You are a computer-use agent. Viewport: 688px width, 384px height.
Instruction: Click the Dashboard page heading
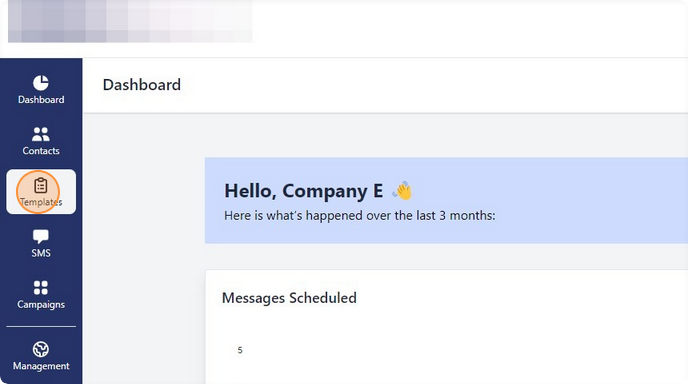click(142, 85)
